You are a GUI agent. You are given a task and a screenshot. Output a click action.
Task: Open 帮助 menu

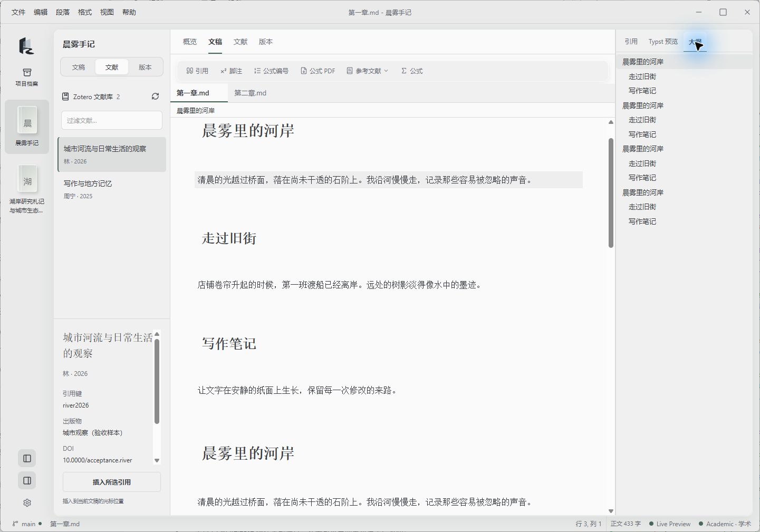click(x=129, y=12)
